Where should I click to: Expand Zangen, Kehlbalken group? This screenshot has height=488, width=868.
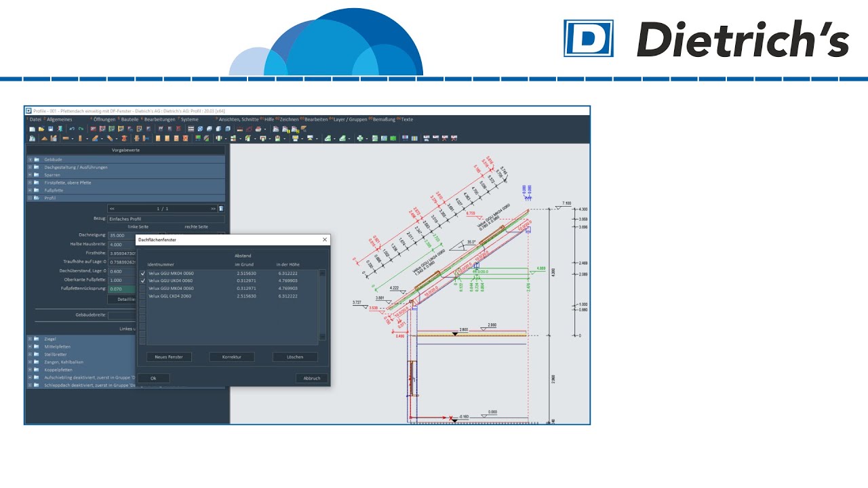pyautogui.click(x=30, y=362)
